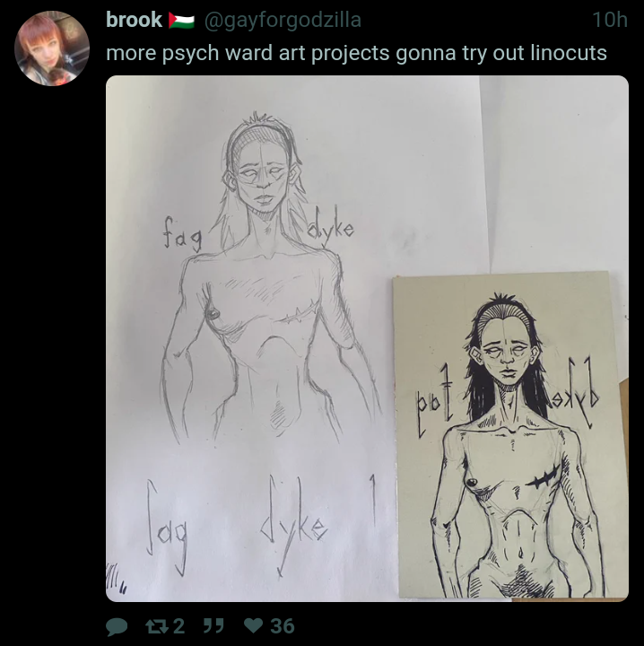Select the post text about linocuts
This screenshot has height=646, width=644.
coord(356,53)
